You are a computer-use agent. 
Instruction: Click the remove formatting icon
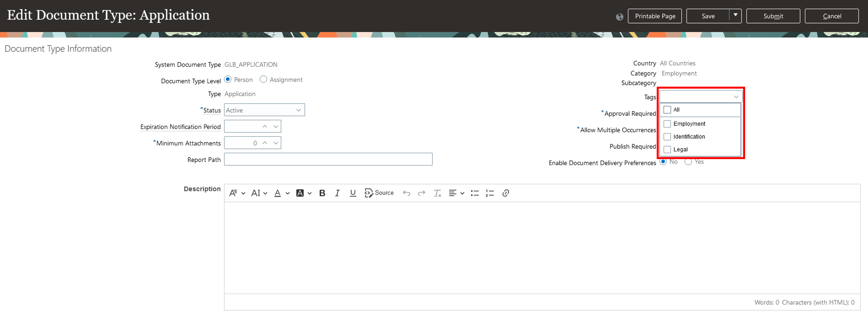437,193
